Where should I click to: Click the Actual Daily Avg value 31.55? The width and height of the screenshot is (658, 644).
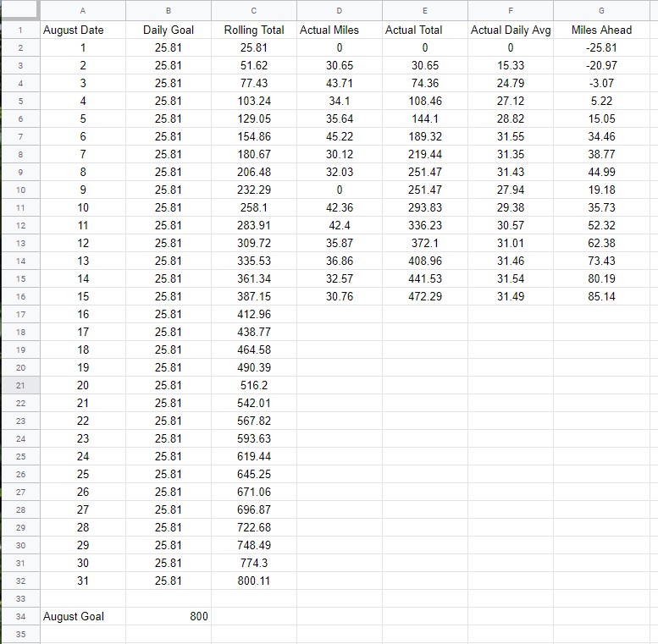[x=511, y=137]
